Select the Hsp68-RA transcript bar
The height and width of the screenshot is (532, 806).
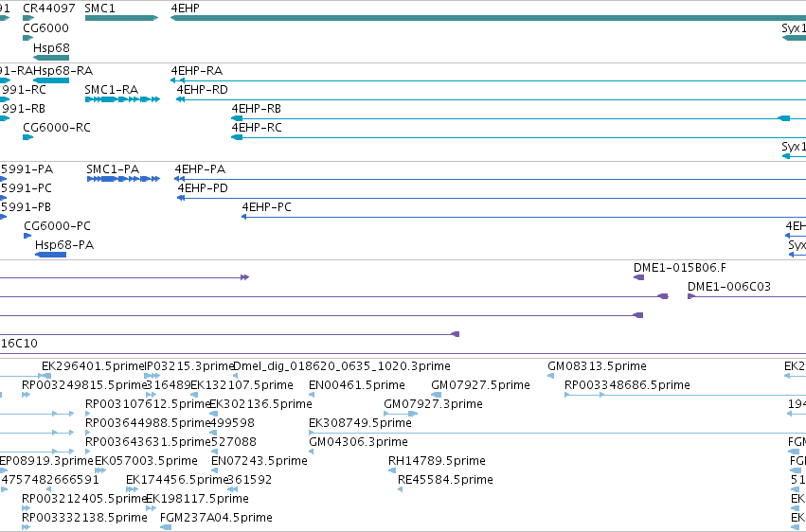tap(51, 80)
